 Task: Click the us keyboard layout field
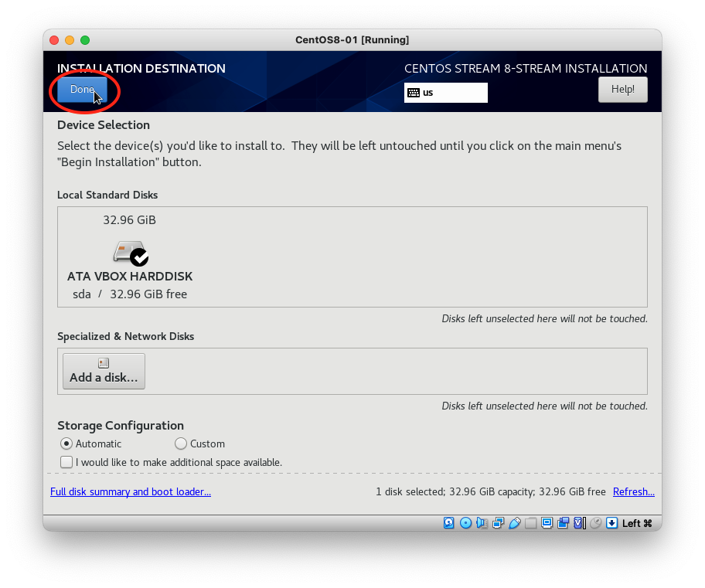click(445, 93)
